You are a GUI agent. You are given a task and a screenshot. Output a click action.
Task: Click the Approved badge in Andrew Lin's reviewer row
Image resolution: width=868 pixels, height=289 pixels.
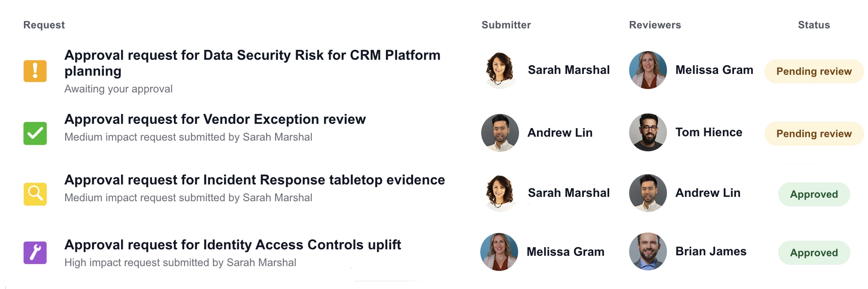[814, 194]
